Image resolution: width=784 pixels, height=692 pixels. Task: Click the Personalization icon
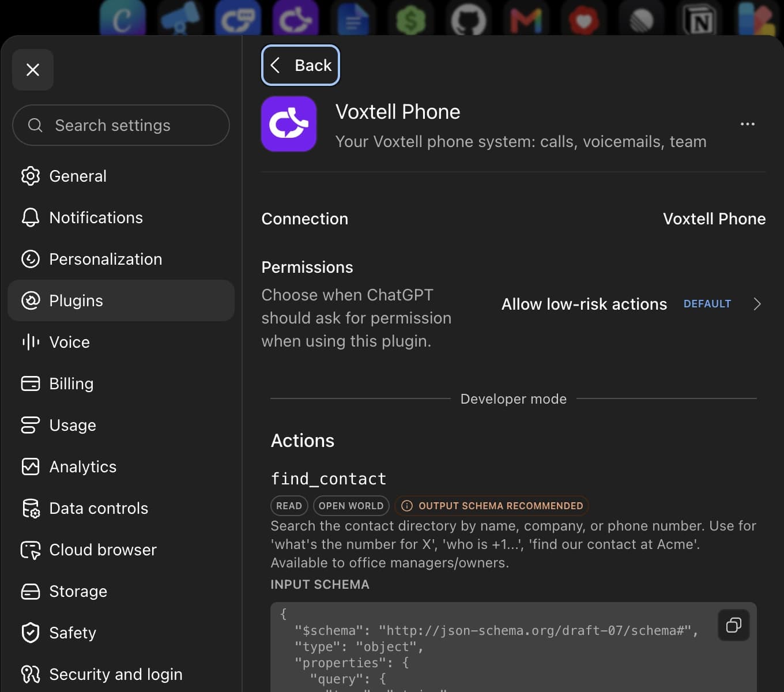tap(31, 259)
